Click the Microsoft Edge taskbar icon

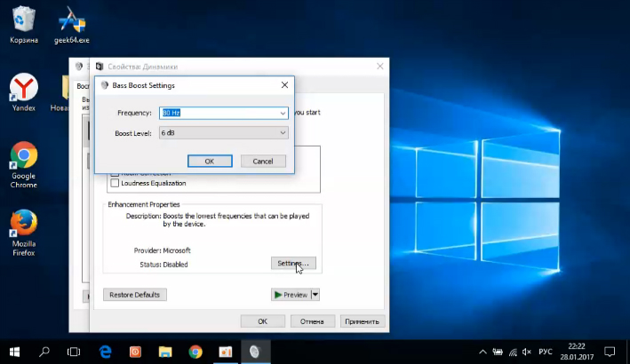click(x=105, y=352)
